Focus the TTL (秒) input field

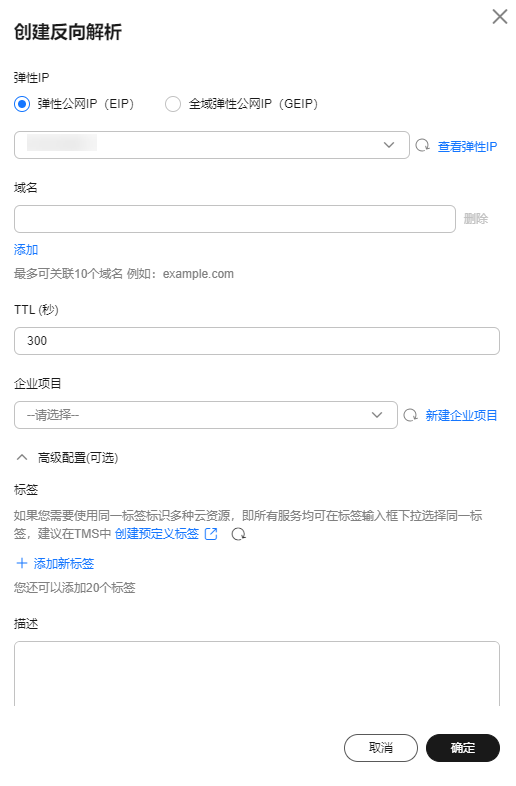tap(257, 341)
